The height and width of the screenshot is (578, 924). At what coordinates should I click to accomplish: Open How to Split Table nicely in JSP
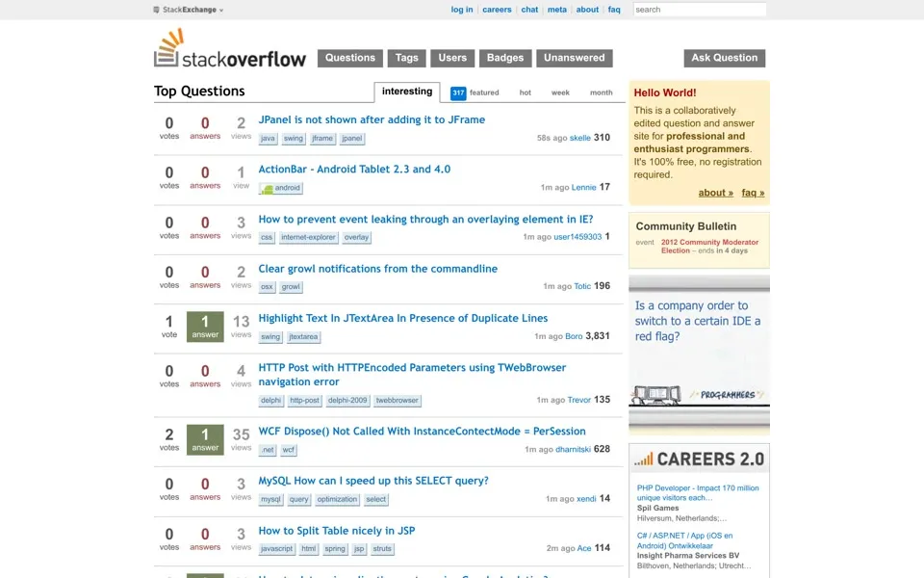[337, 531]
